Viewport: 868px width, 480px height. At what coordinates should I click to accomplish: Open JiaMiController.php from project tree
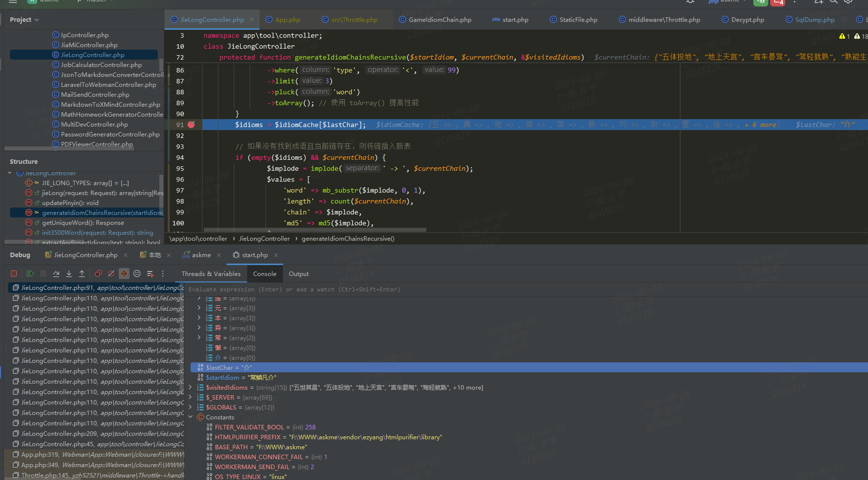(x=89, y=45)
